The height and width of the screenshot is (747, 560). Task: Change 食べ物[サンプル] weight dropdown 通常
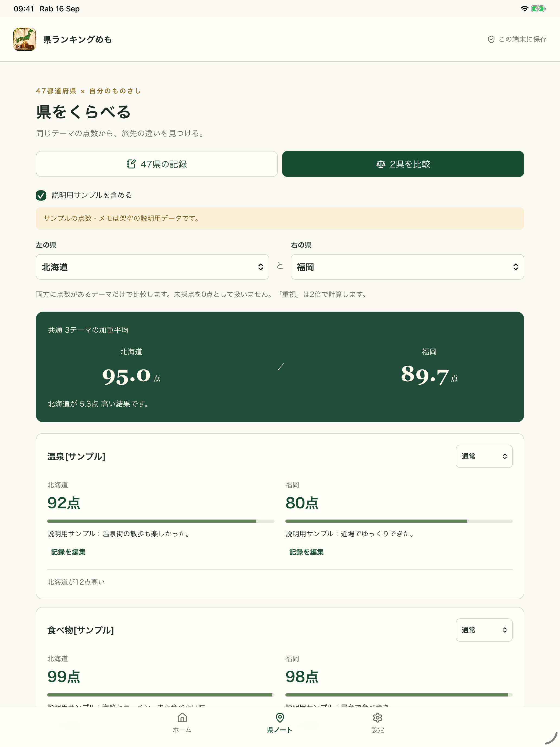pos(484,630)
